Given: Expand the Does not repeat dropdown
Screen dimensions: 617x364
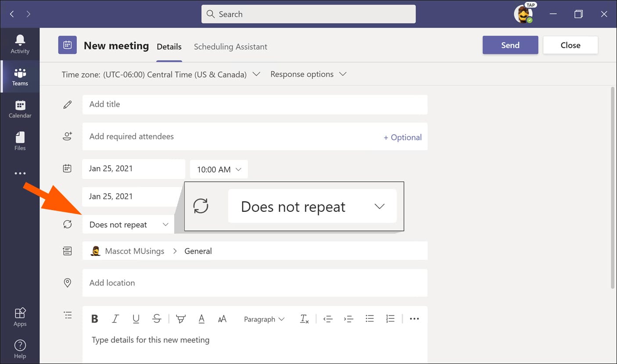Looking at the screenshot, I should (x=128, y=225).
